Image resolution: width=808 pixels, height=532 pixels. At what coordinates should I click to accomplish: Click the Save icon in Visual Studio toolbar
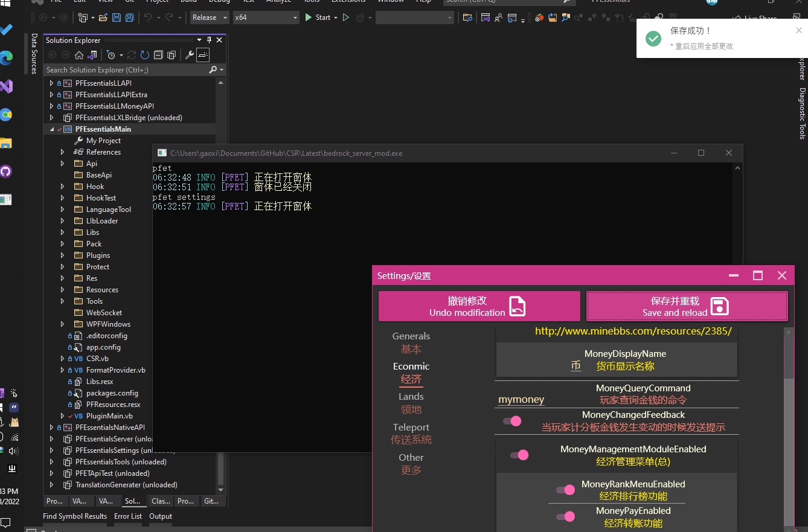click(117, 18)
